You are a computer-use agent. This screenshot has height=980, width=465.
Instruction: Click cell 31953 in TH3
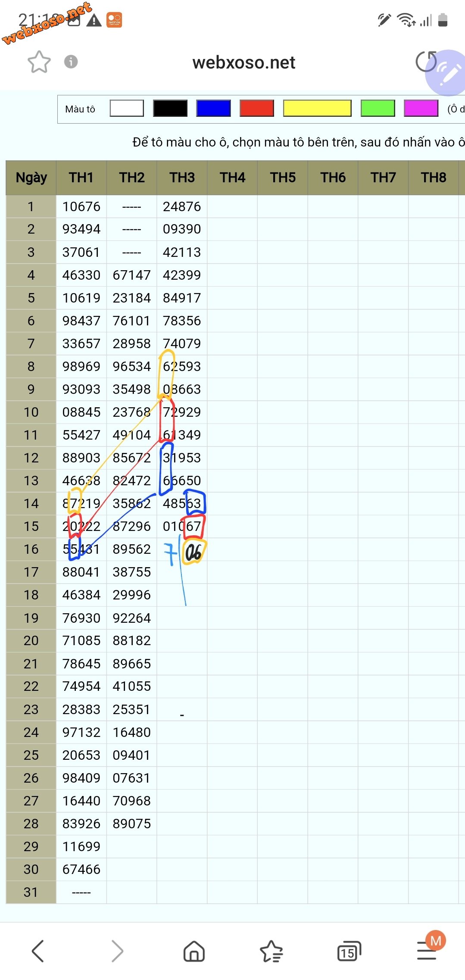coord(182,458)
